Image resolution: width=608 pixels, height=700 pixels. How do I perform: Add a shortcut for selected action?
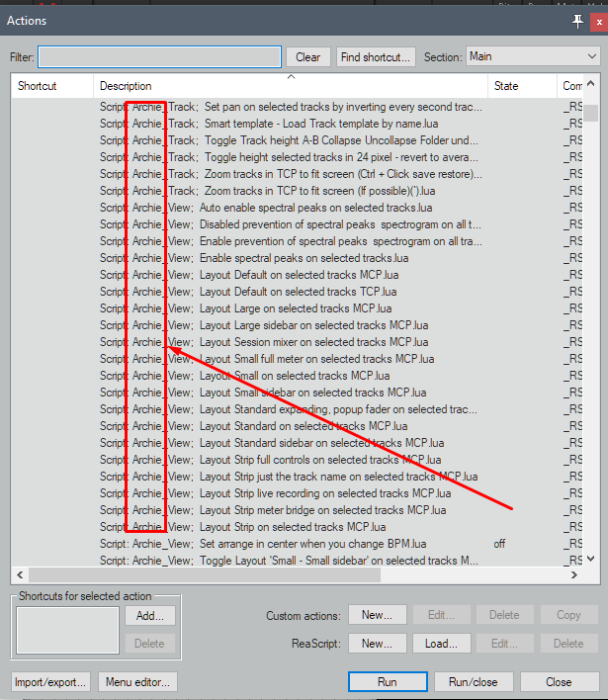[150, 616]
